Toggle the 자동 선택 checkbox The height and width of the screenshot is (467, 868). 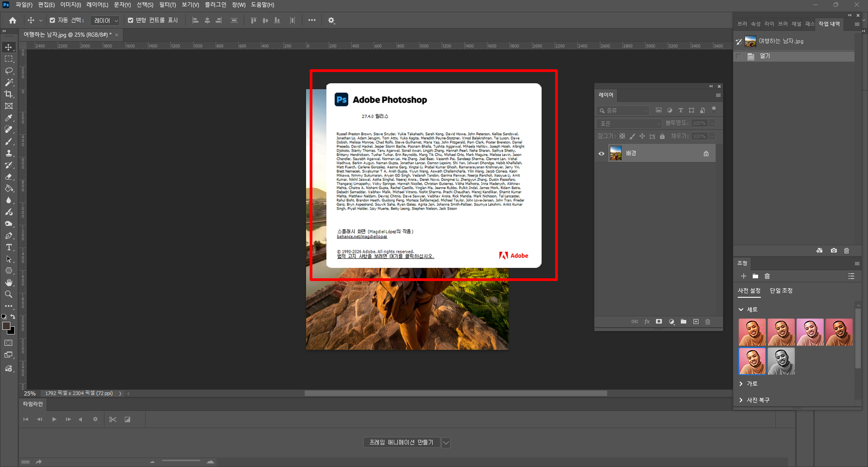tap(52, 20)
